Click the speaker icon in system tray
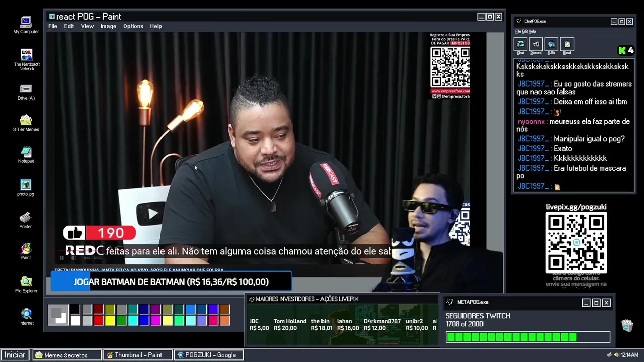The height and width of the screenshot is (362, 644). point(616,355)
